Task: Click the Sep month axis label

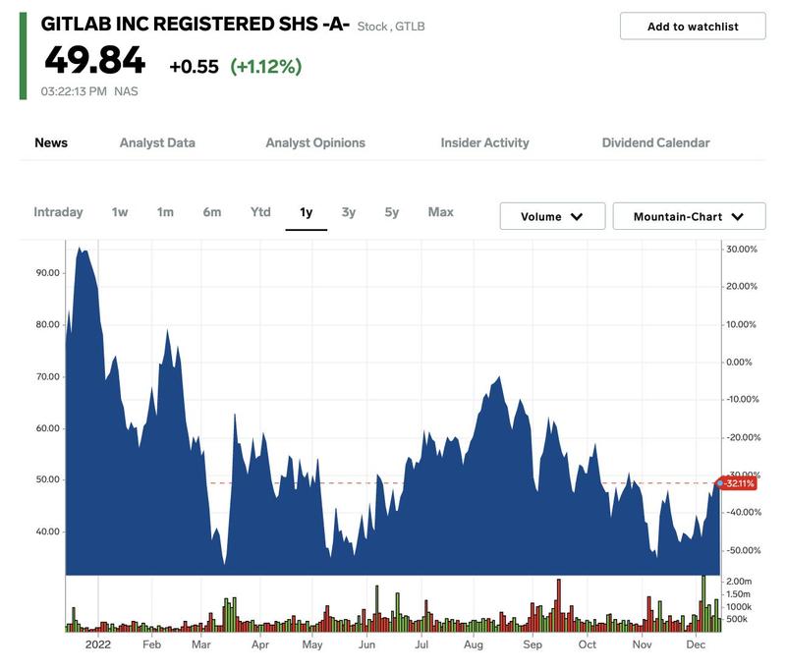Action: [533, 644]
